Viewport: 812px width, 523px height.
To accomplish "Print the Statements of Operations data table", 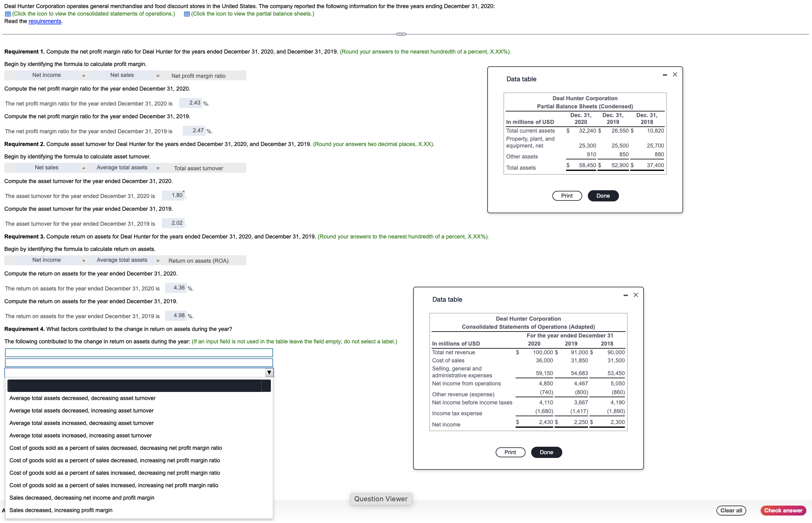I will [510, 452].
